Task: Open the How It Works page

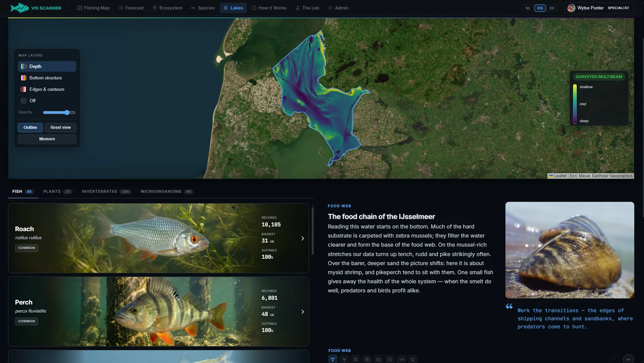Action: [269, 8]
